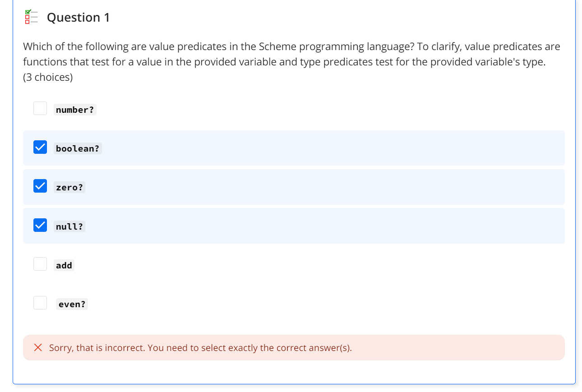Select the boolean? code label
This screenshot has width=582, height=392.
click(78, 148)
